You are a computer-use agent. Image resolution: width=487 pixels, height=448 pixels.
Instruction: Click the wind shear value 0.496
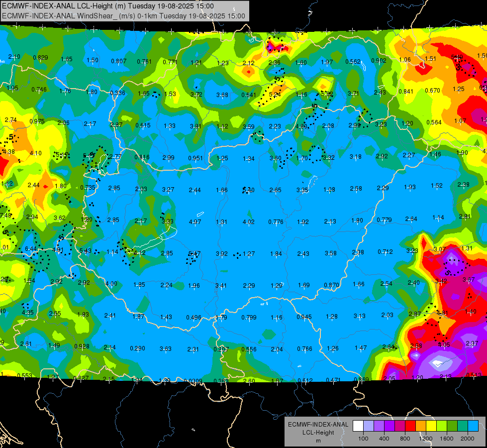click(x=194, y=318)
